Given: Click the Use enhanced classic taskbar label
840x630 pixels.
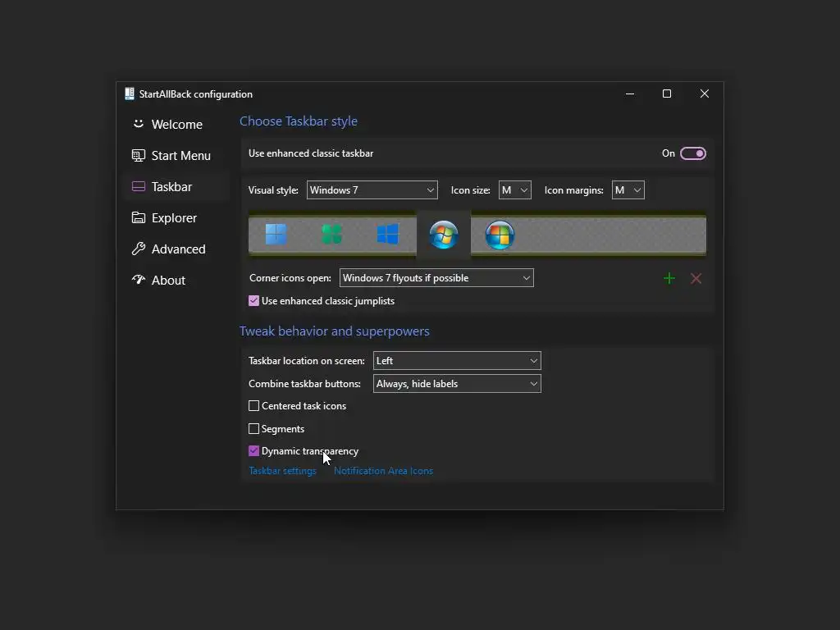Looking at the screenshot, I should click(311, 153).
